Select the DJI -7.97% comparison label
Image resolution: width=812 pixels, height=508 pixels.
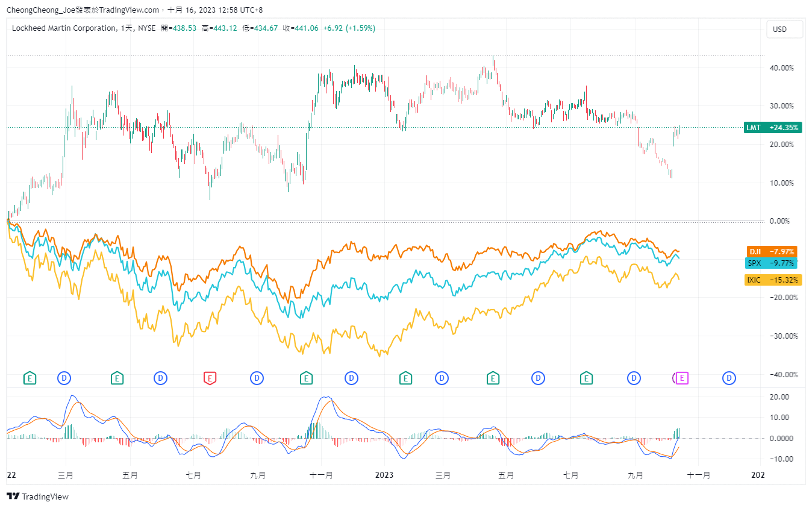[x=772, y=251]
